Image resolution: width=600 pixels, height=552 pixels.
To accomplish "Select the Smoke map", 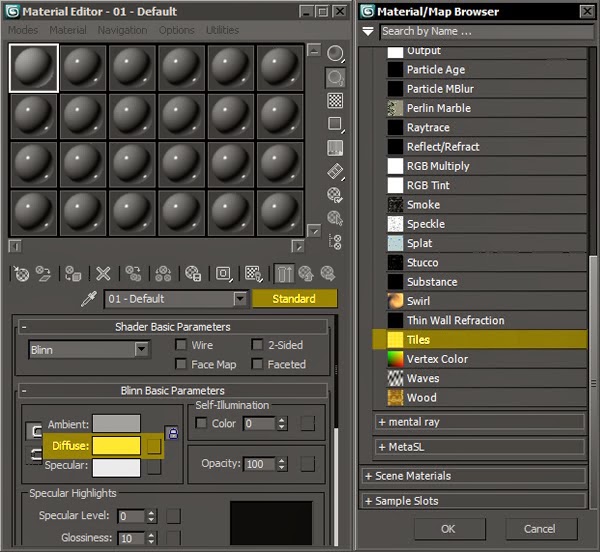I will (487, 205).
